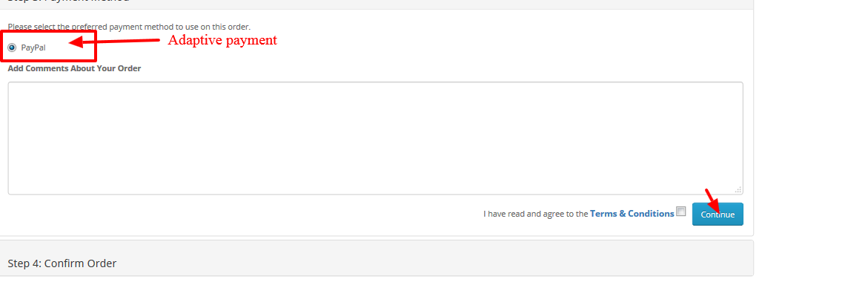
Task: Select the PayPal radio button
Action: [12, 47]
